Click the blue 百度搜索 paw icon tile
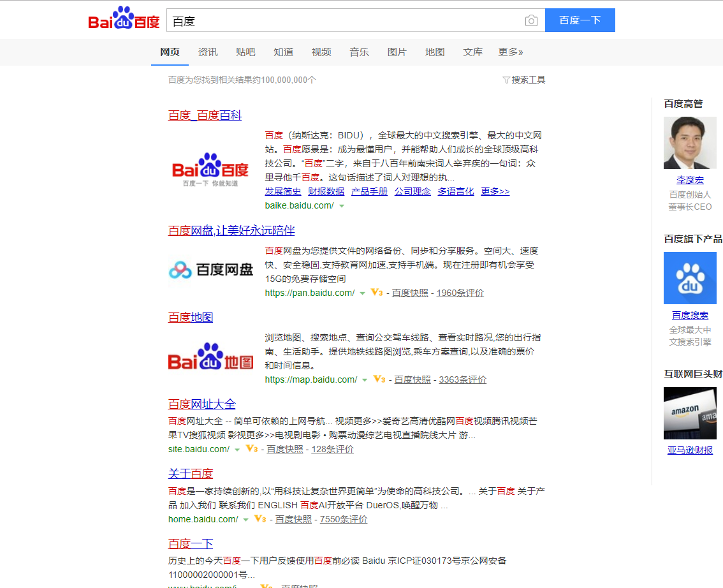723x588 pixels. [x=690, y=278]
